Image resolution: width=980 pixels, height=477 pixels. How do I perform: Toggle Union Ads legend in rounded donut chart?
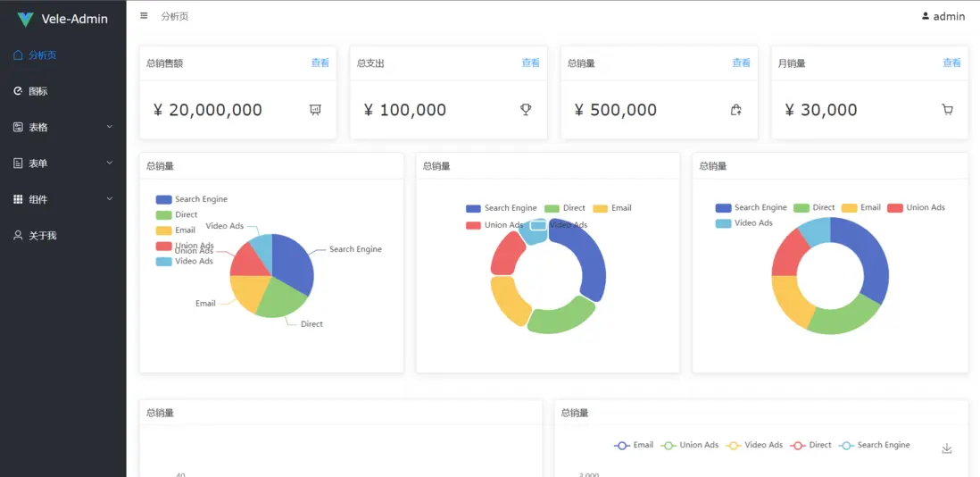(494, 225)
